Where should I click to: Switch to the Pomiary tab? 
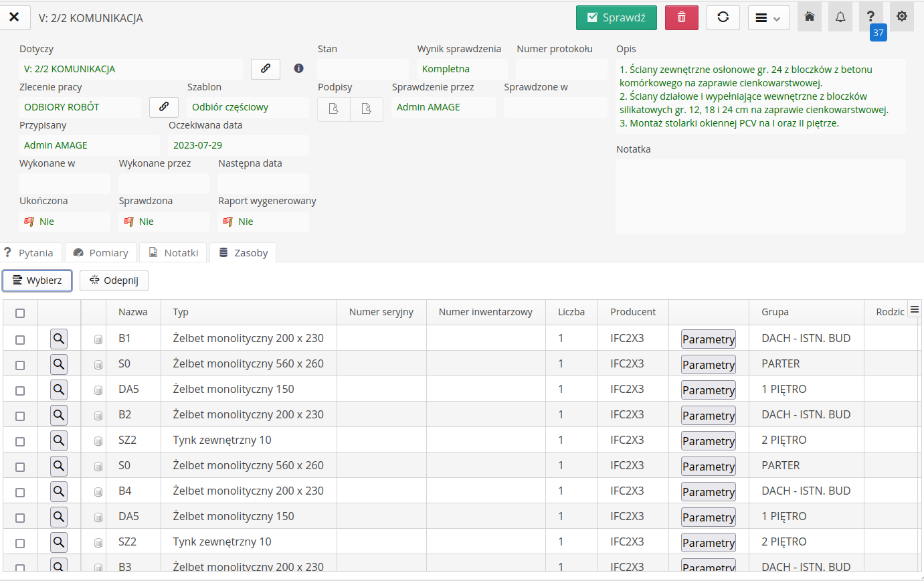(101, 252)
